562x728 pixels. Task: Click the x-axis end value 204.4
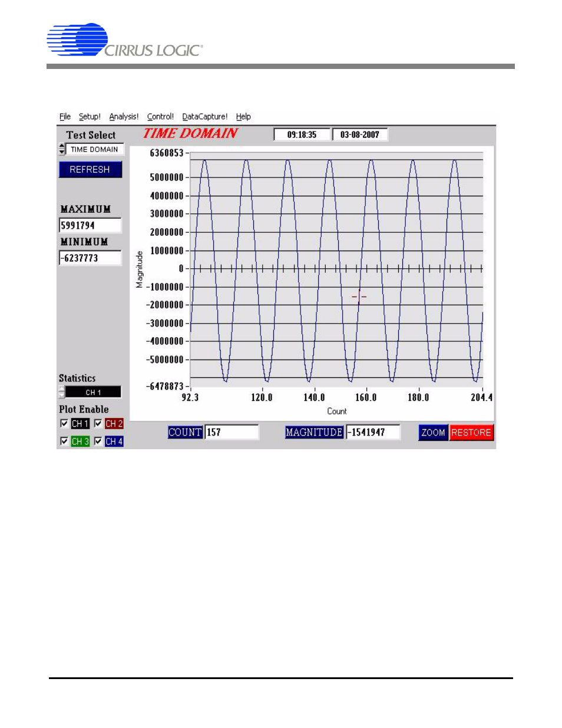pyautogui.click(x=481, y=398)
